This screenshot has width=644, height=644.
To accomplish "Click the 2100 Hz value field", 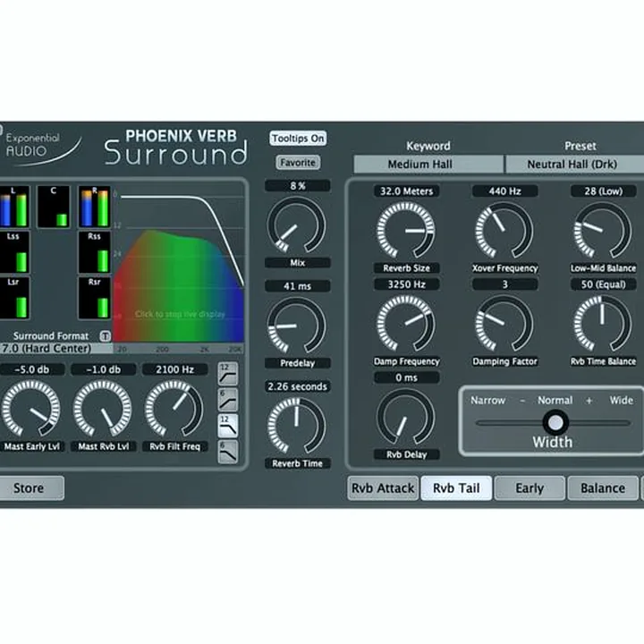I will tap(175, 369).
